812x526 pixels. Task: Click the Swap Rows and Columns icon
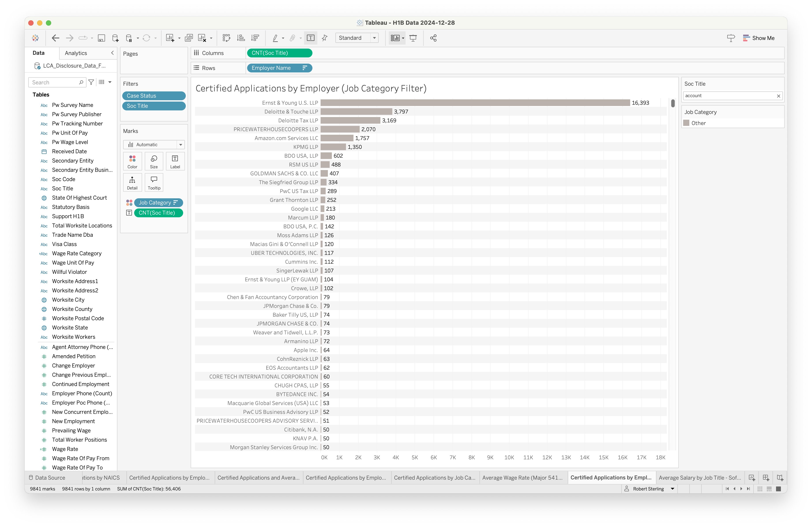pos(226,38)
